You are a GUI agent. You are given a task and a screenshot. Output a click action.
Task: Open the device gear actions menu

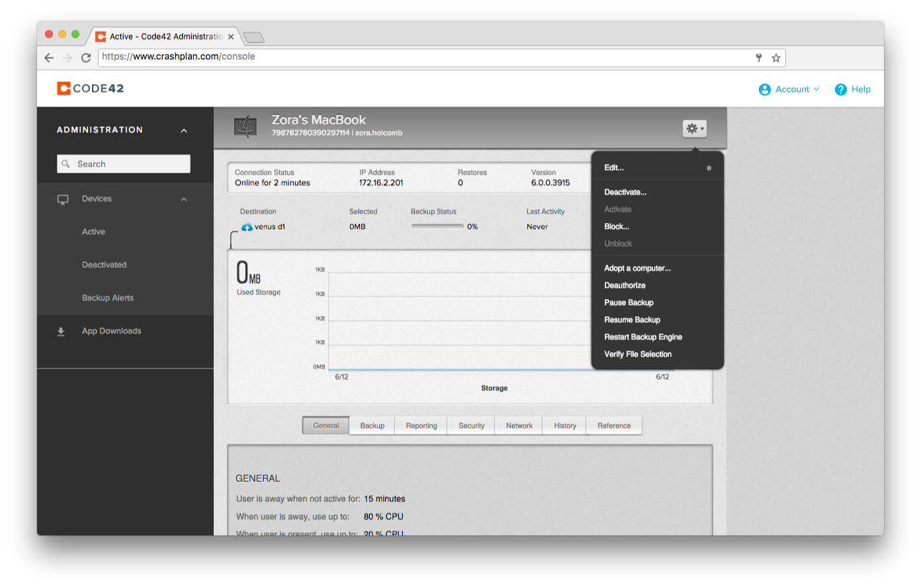(694, 128)
